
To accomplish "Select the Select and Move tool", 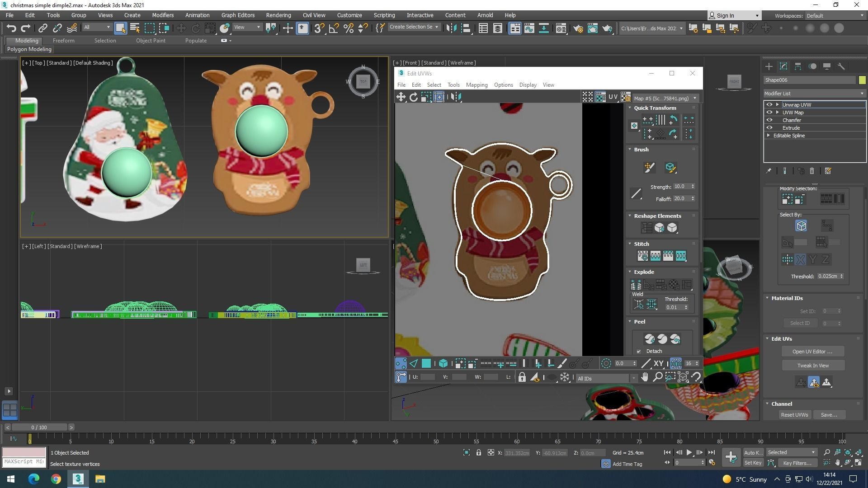I will coord(181,28).
